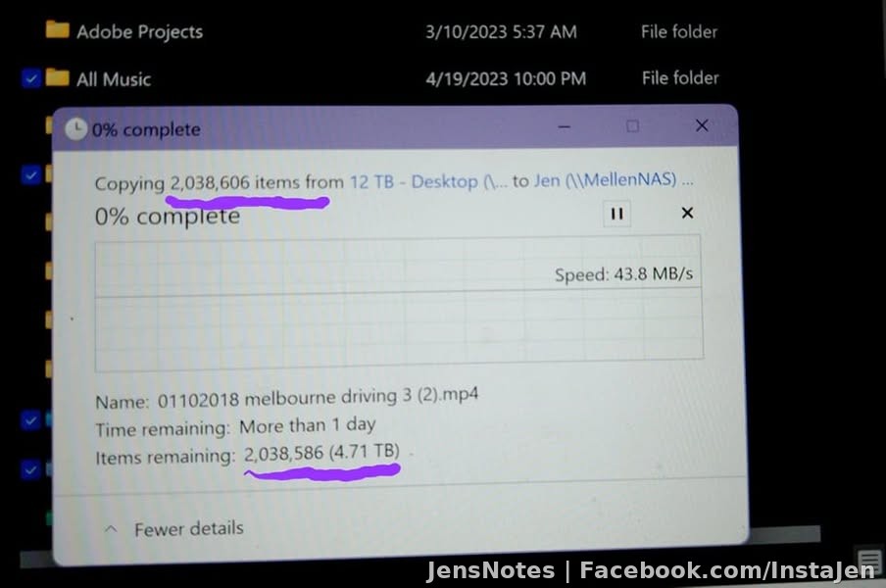
Task: Click the "More than 1 day" time remaining value
Action: pyautogui.click(x=308, y=425)
